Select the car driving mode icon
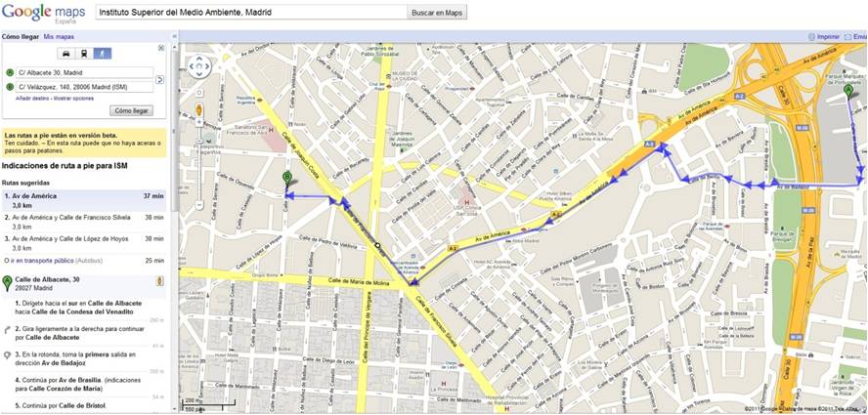This screenshot has width=868, height=415. click(x=65, y=54)
